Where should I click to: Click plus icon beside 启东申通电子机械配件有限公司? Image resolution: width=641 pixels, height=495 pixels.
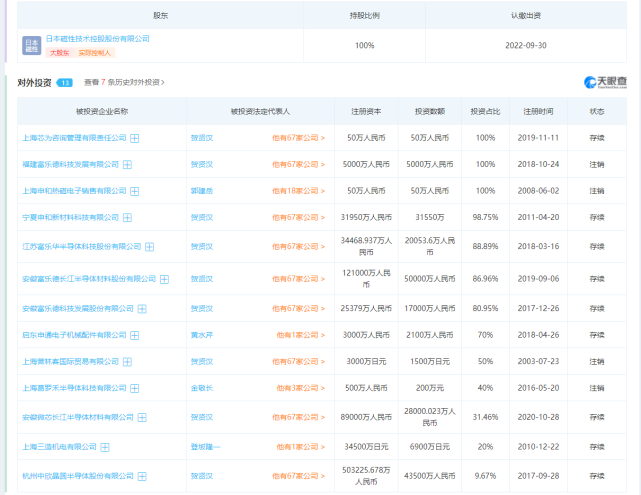pyautogui.click(x=134, y=335)
